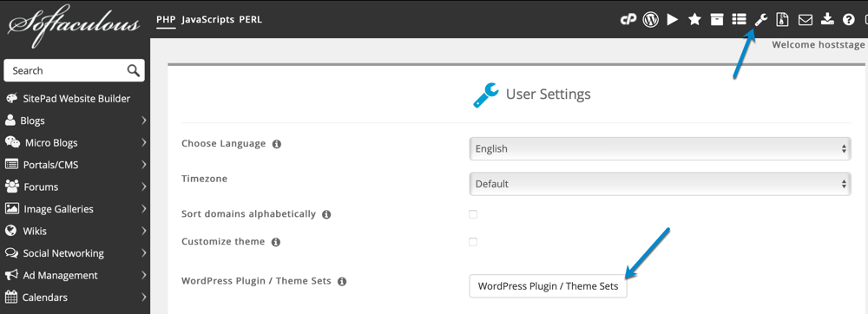This screenshot has width=868, height=314.
Task: Click the SitePad palette icon
Action: [x=11, y=98]
